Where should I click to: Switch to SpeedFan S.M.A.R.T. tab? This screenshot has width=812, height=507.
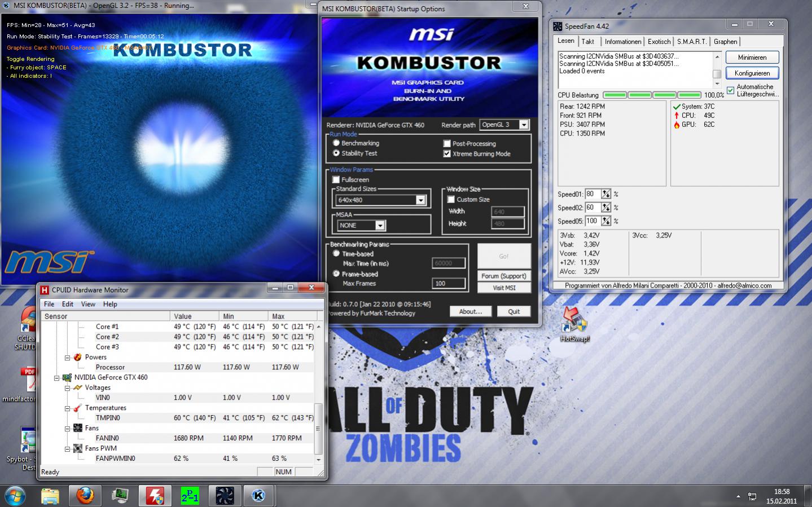tap(692, 42)
